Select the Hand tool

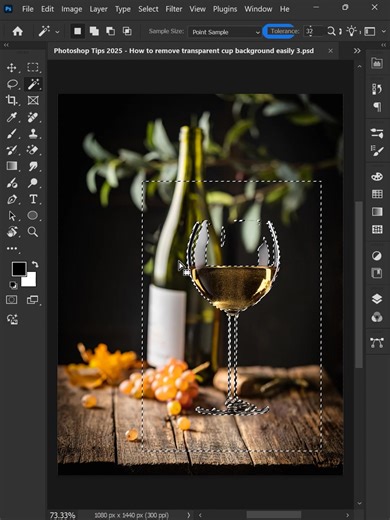point(12,232)
